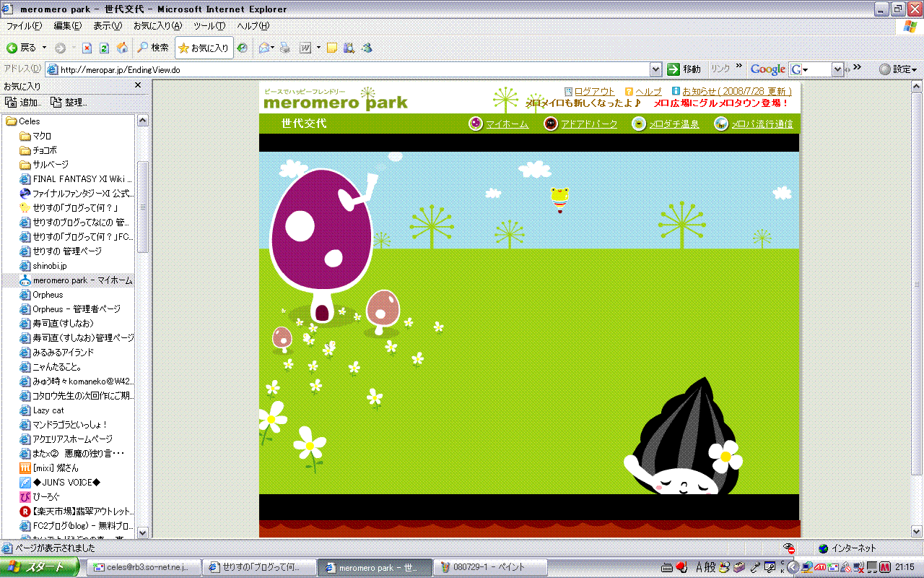Close the Favorites side panel
924x578 pixels.
(x=139, y=85)
